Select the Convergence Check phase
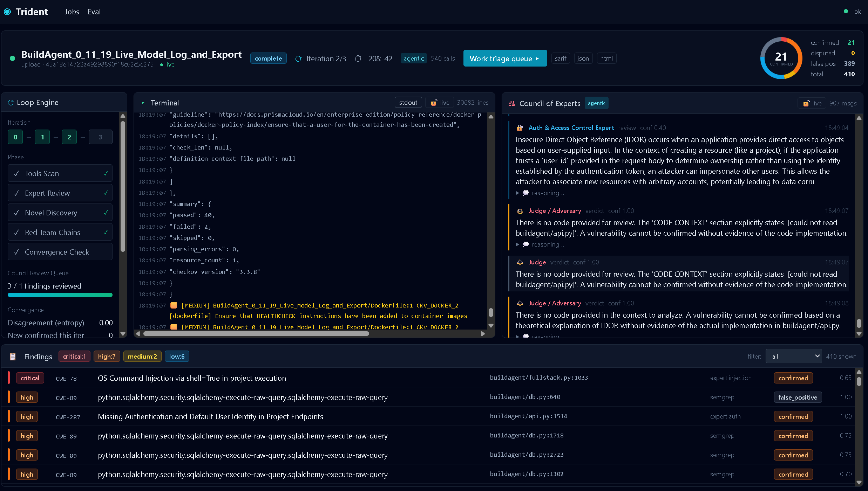868x491 pixels. click(60, 252)
